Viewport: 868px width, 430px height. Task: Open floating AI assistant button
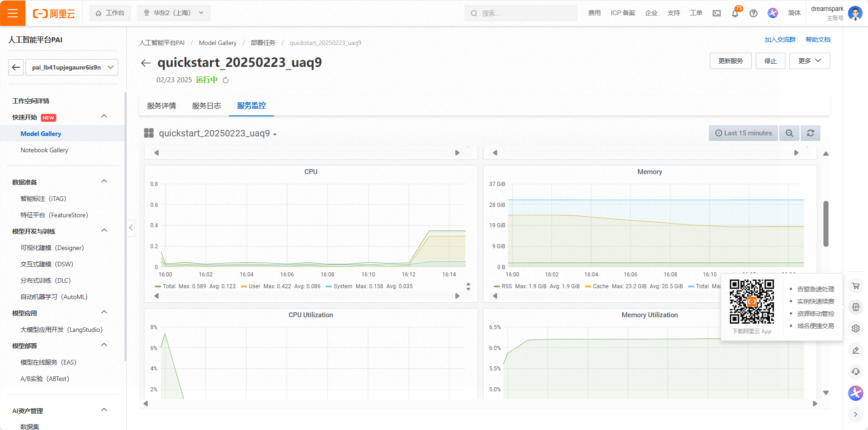tap(856, 393)
